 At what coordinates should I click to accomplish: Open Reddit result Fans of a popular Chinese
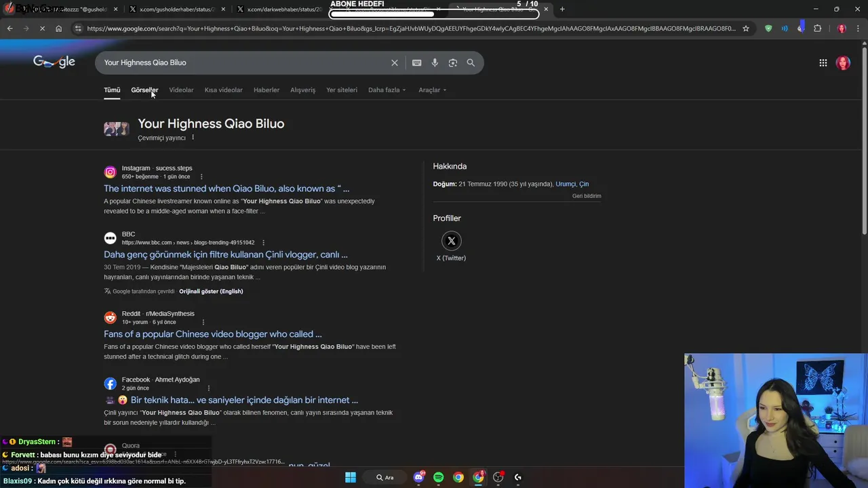click(x=213, y=334)
